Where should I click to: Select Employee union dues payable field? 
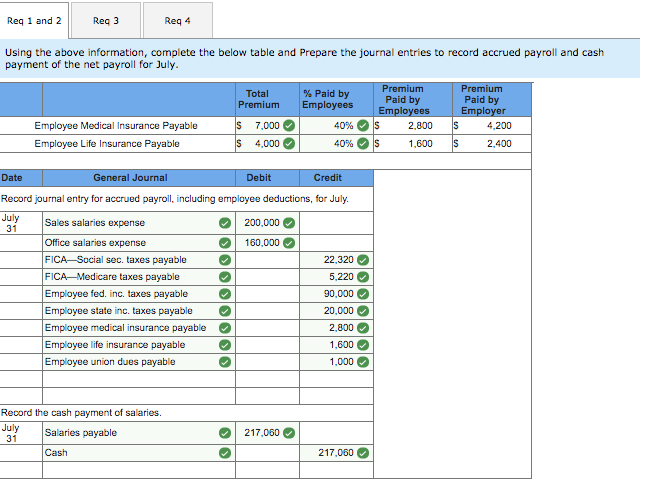139,362
